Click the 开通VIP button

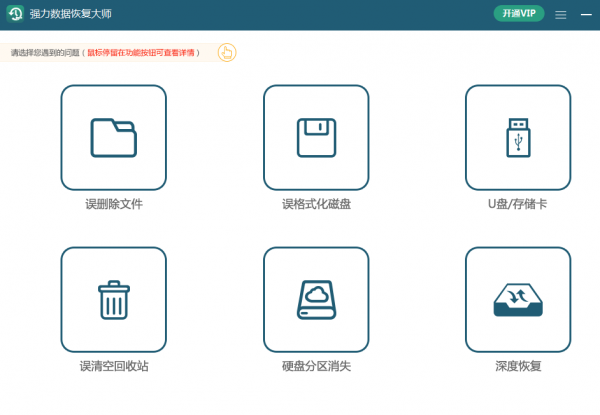pyautogui.click(x=519, y=13)
